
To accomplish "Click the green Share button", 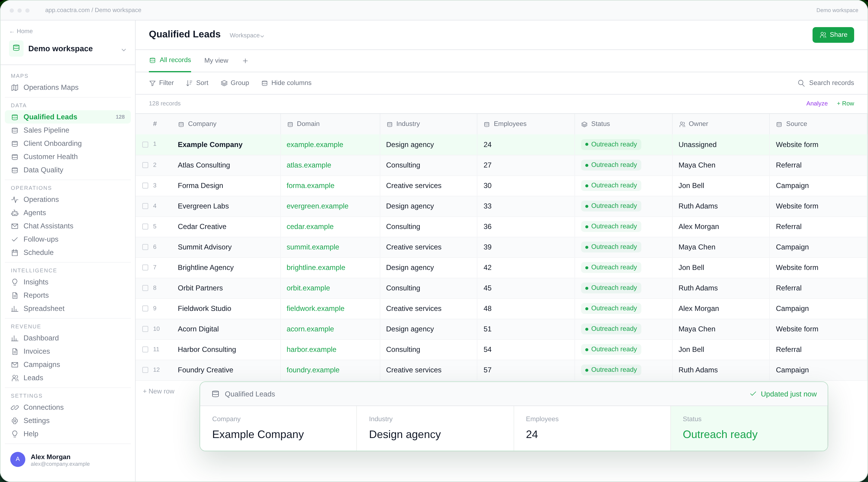I will coord(833,35).
